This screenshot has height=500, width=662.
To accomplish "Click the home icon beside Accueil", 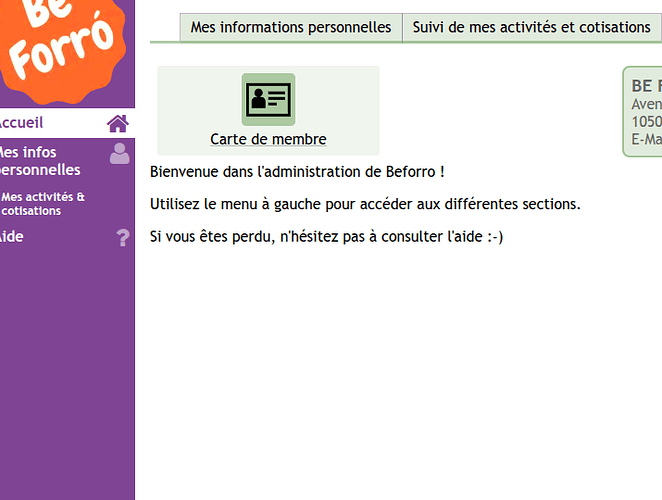I will [118, 123].
